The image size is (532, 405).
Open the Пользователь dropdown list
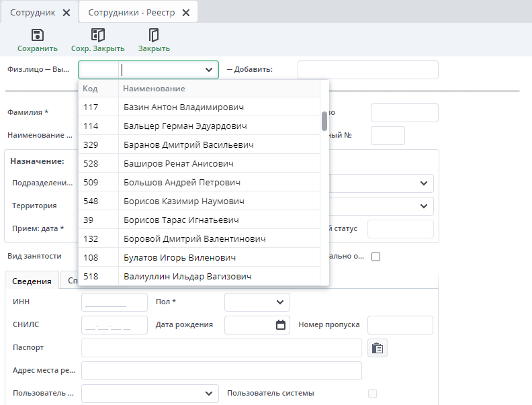click(x=208, y=393)
